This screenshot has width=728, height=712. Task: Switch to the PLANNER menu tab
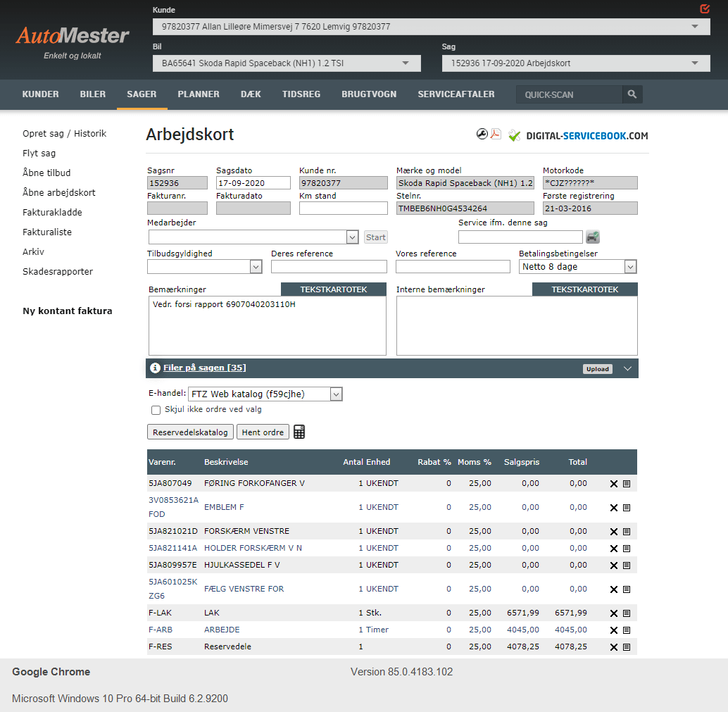point(199,94)
